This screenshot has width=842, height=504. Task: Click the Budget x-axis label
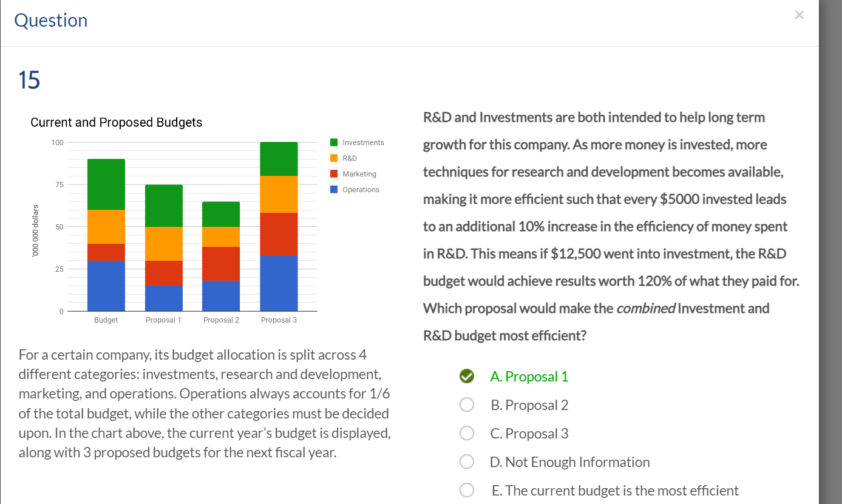[106, 320]
